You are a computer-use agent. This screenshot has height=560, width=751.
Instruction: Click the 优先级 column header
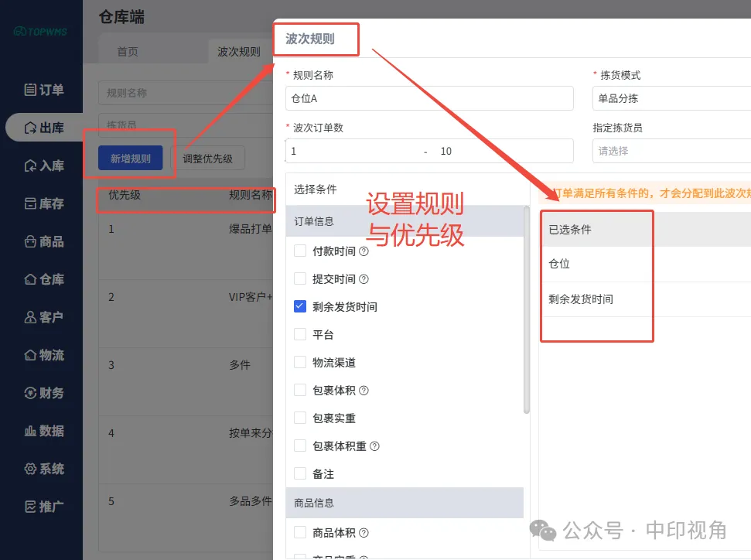(x=125, y=195)
